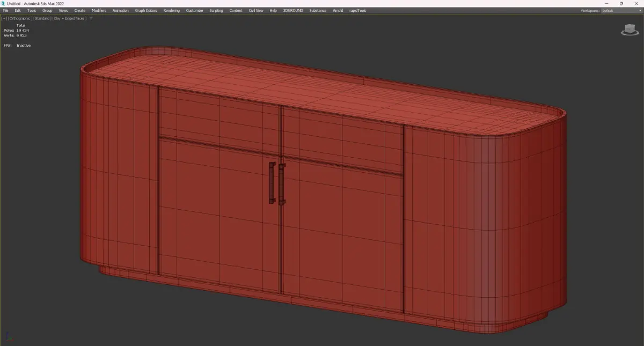
Task: Click the right cabinet door handle
Action: pos(282,184)
